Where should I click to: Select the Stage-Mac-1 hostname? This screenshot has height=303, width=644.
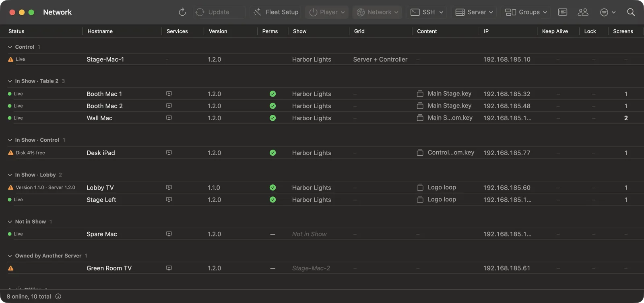105,59
